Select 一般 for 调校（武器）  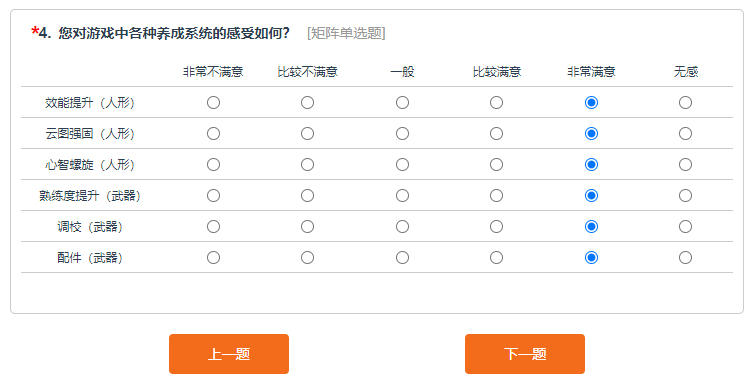pyautogui.click(x=402, y=226)
